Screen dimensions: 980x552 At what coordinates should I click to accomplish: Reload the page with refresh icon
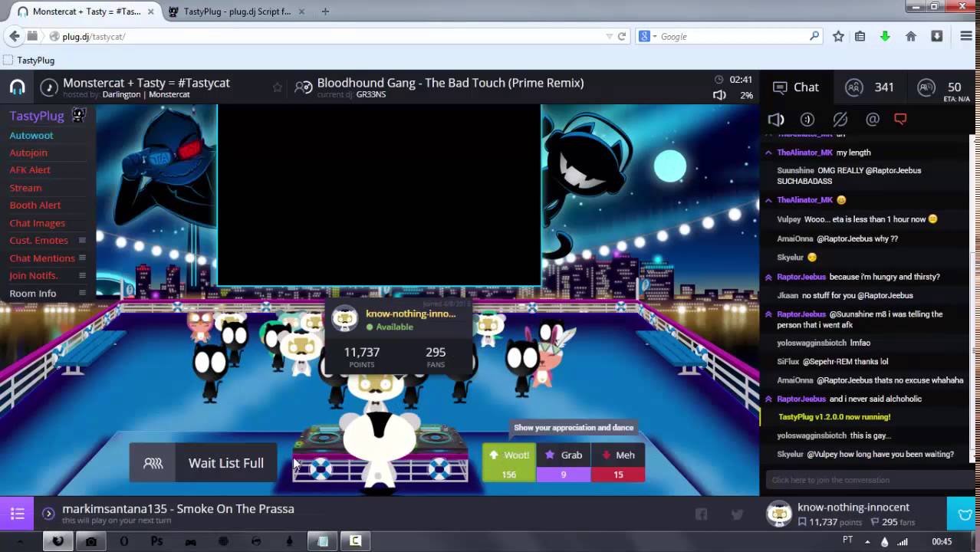pyautogui.click(x=622, y=36)
